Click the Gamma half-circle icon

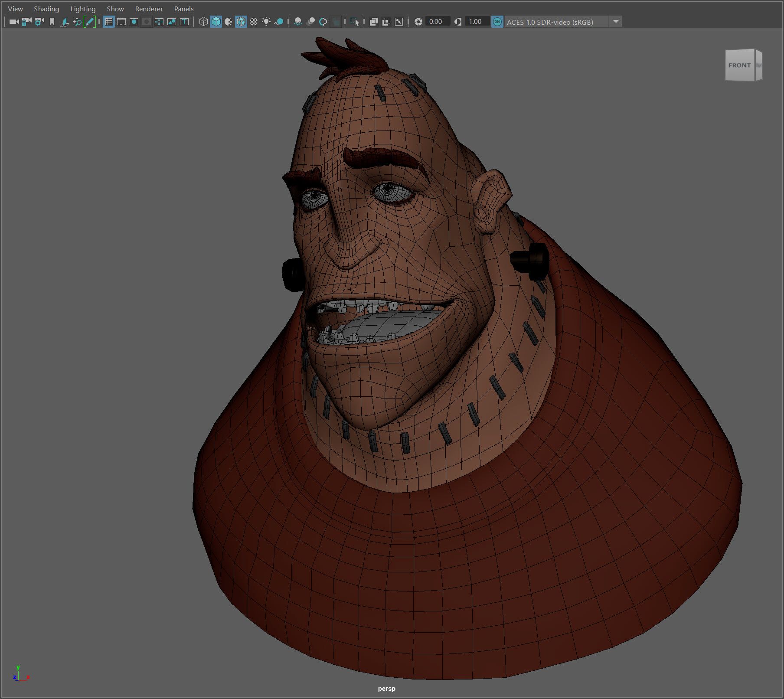coord(458,22)
